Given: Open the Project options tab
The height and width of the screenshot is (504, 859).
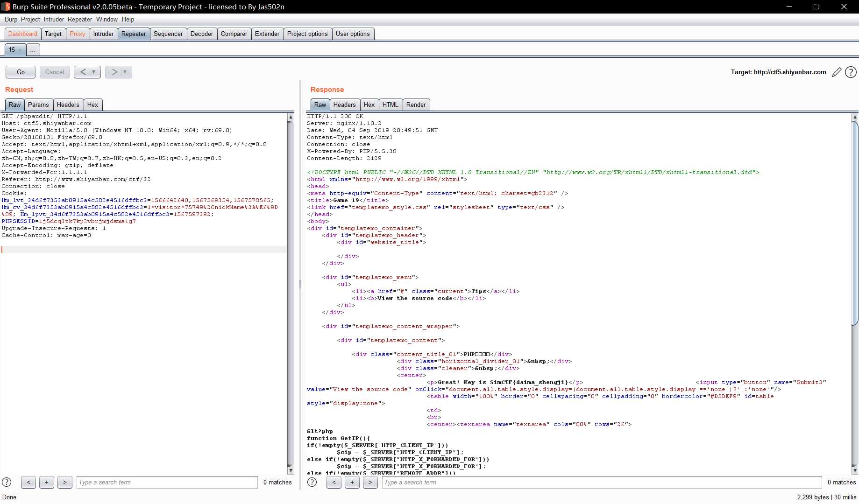Looking at the screenshot, I should 307,34.
